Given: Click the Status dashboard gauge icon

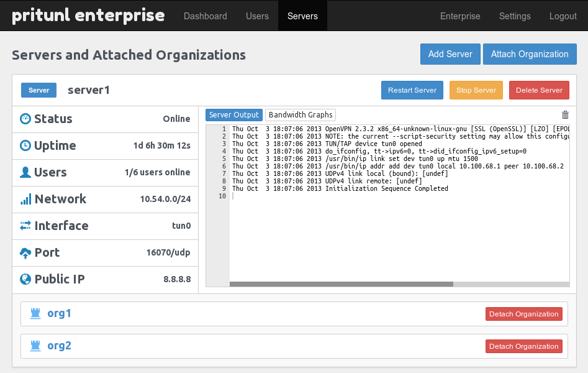Looking at the screenshot, I should (25, 119).
